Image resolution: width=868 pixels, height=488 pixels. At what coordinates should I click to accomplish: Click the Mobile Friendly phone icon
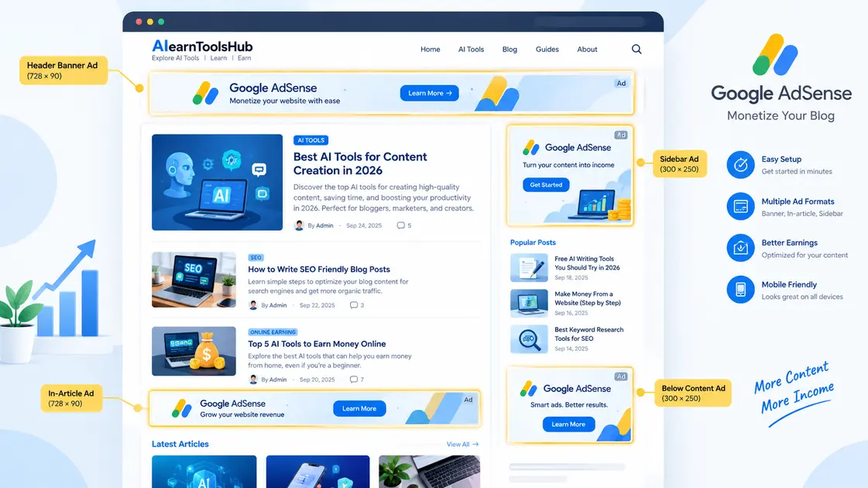pos(740,290)
